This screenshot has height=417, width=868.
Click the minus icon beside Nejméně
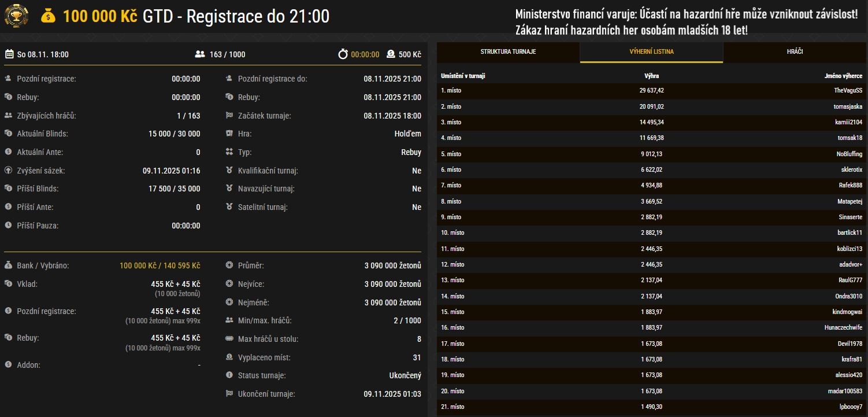pos(229,302)
